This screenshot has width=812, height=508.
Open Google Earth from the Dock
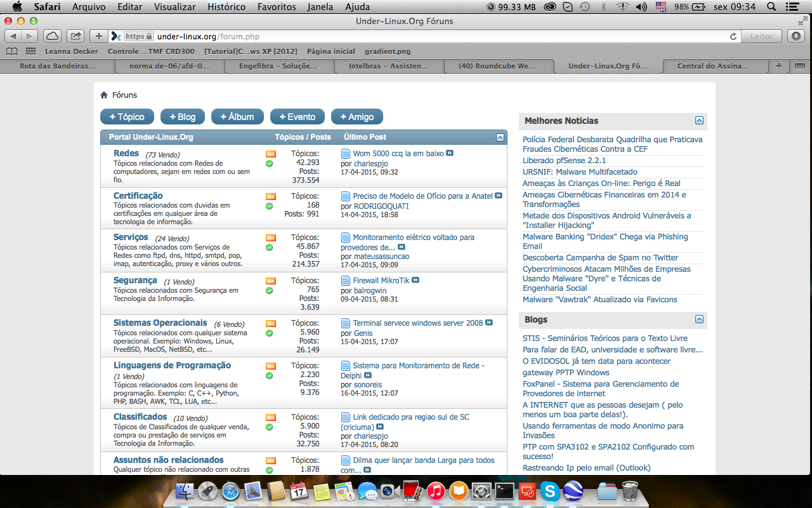(573, 491)
